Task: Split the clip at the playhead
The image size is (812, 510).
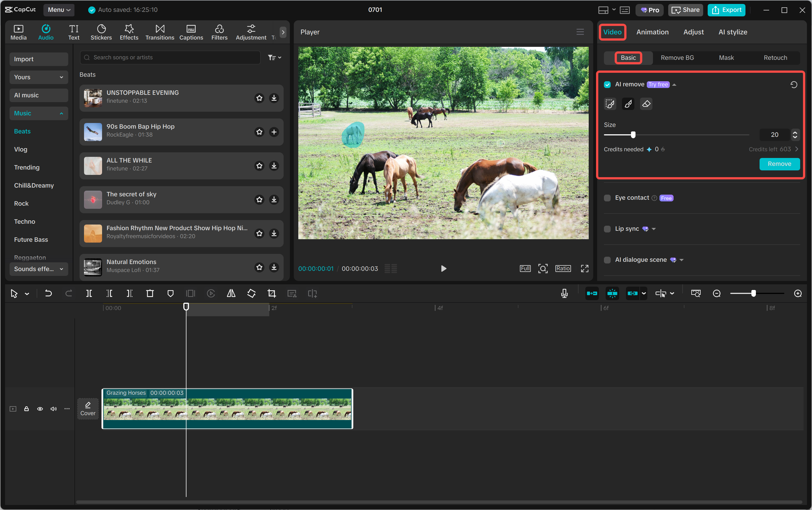Action: point(89,293)
